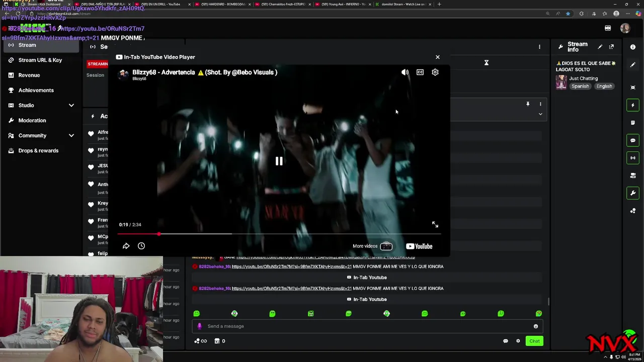The height and width of the screenshot is (362, 644).
Task: Click the purple microphone icon in chat
Action: 199,326
